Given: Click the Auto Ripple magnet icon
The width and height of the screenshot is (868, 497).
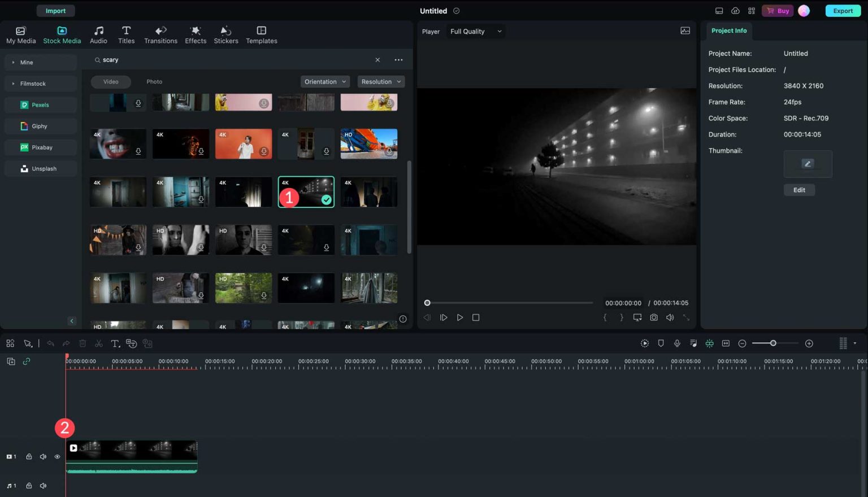Looking at the screenshot, I should click(x=710, y=343).
